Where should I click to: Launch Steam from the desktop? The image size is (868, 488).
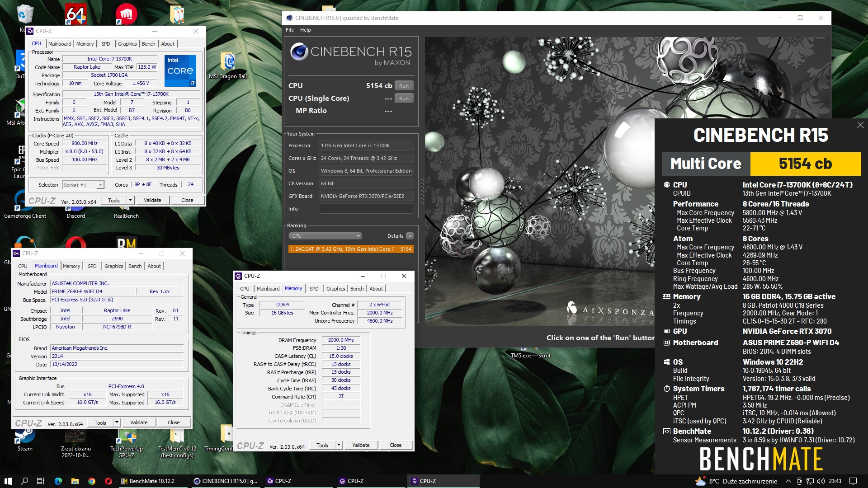(25, 441)
